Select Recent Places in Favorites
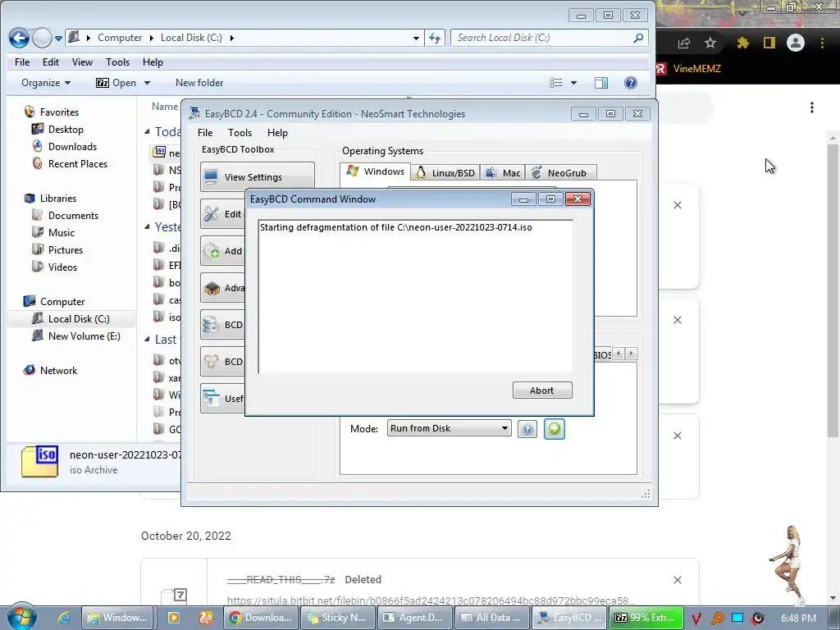The height and width of the screenshot is (630, 840). [x=77, y=163]
